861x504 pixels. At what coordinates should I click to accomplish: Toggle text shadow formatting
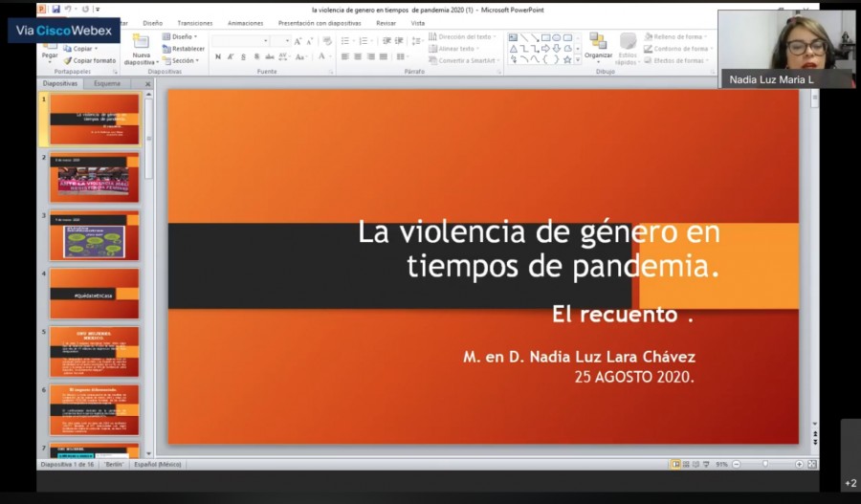click(x=256, y=56)
